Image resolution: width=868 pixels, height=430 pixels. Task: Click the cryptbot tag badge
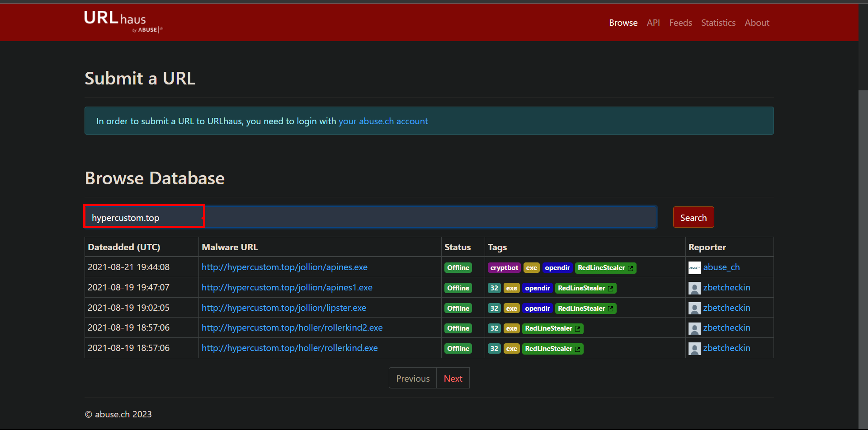pos(504,268)
